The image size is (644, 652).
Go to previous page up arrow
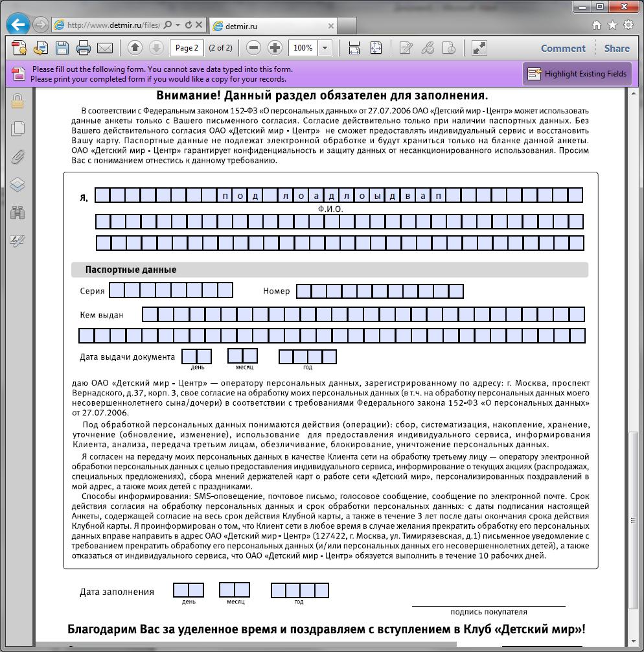pos(135,48)
